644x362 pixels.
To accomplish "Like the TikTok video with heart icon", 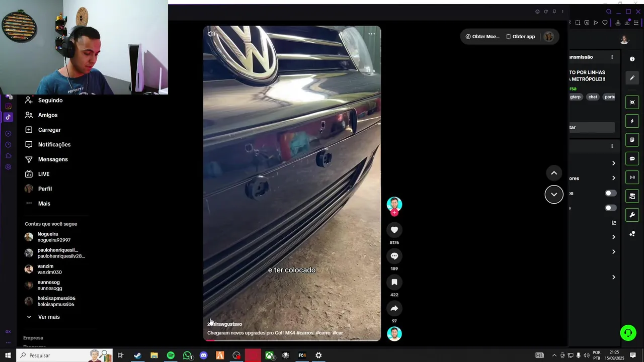I will pos(394,230).
